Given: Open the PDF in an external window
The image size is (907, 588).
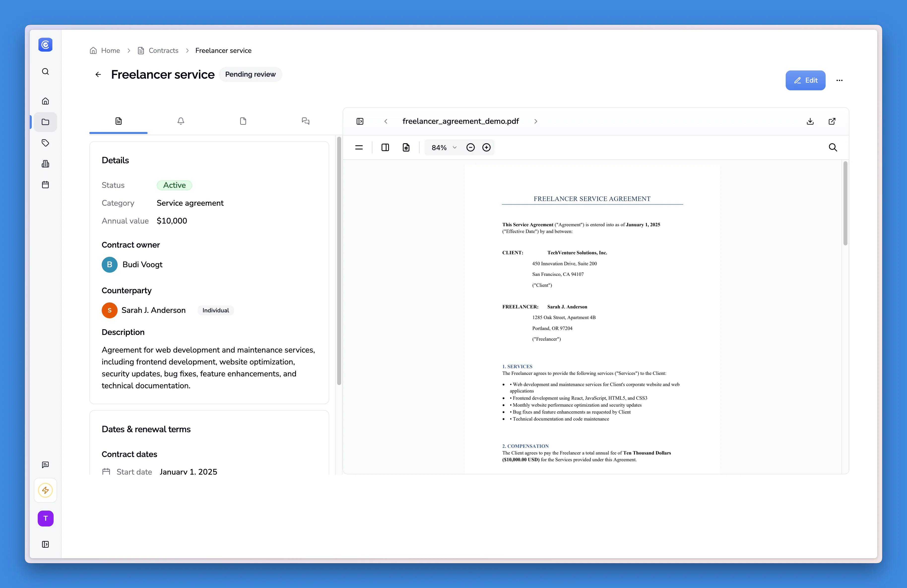Looking at the screenshot, I should tap(832, 121).
